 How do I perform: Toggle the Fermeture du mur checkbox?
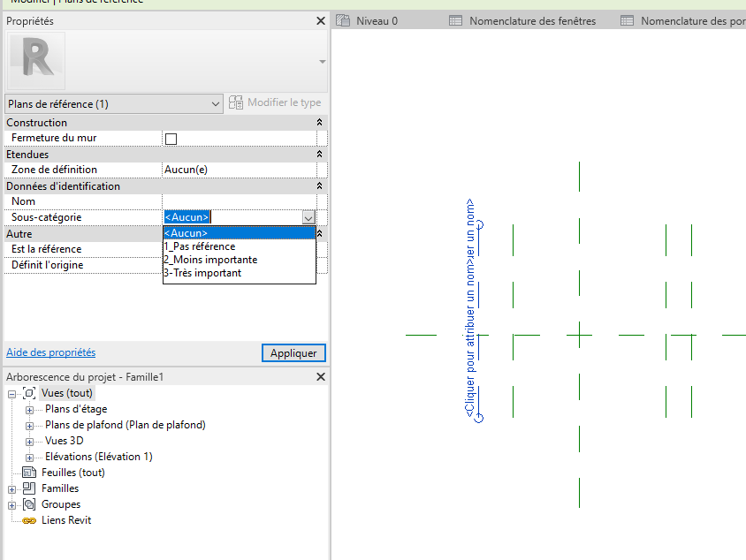click(171, 139)
